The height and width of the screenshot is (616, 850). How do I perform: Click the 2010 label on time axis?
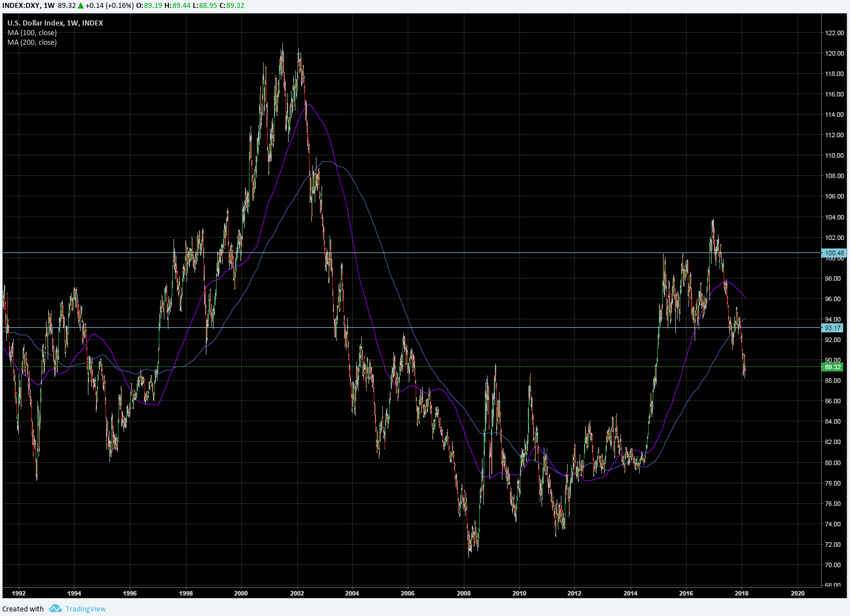[x=519, y=593]
